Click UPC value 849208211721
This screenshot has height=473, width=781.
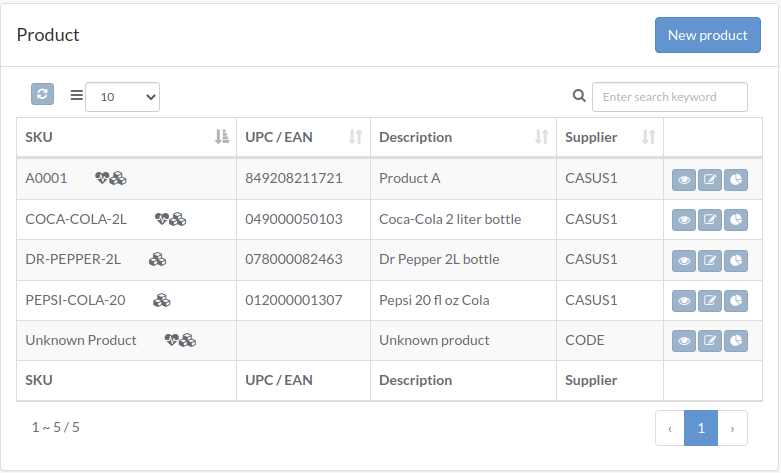pyautogui.click(x=294, y=178)
